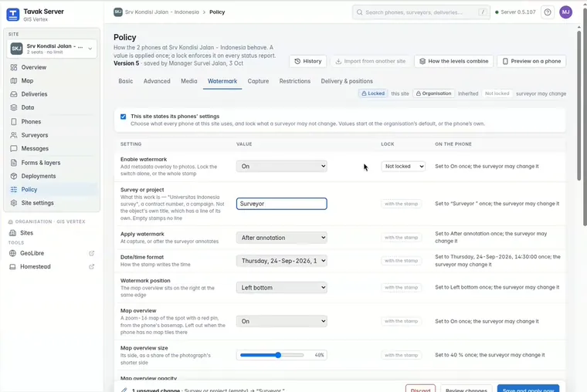Click the Policy sliders icon in sidebar
Viewport: 587px width, 392px height.
click(14, 190)
